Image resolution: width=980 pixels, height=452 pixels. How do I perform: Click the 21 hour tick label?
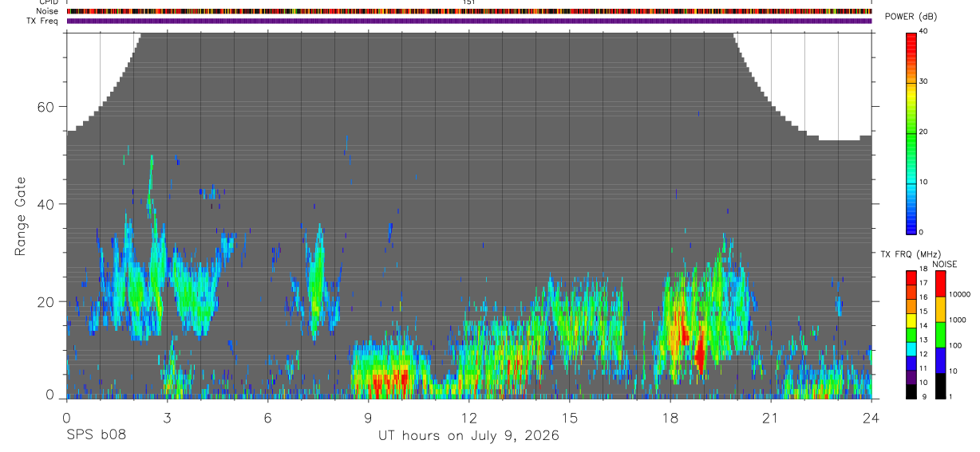click(x=771, y=417)
